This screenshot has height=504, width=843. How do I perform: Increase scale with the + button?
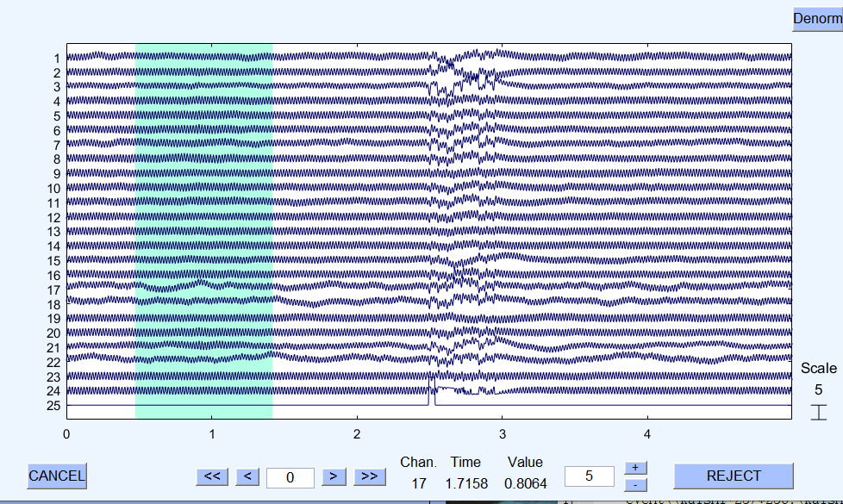[x=635, y=468]
